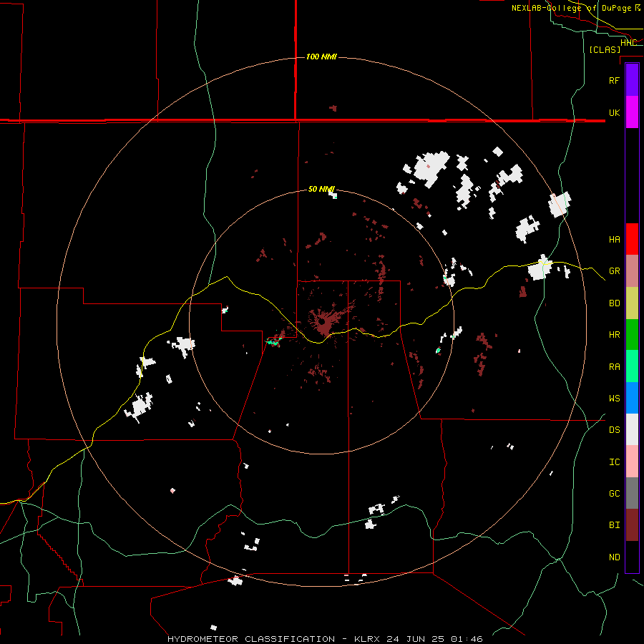Click the 100 NMI range ring label
The width and height of the screenshot is (644, 644).
321,57
